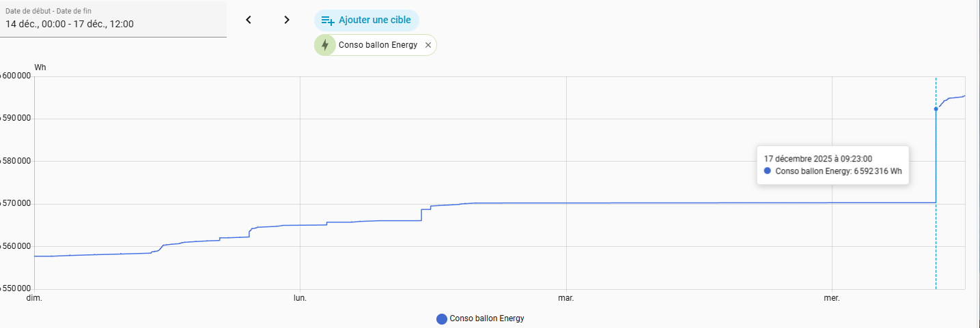Viewport: 980px width, 328px height.
Task: Go to the previous date range
Action: click(x=249, y=20)
